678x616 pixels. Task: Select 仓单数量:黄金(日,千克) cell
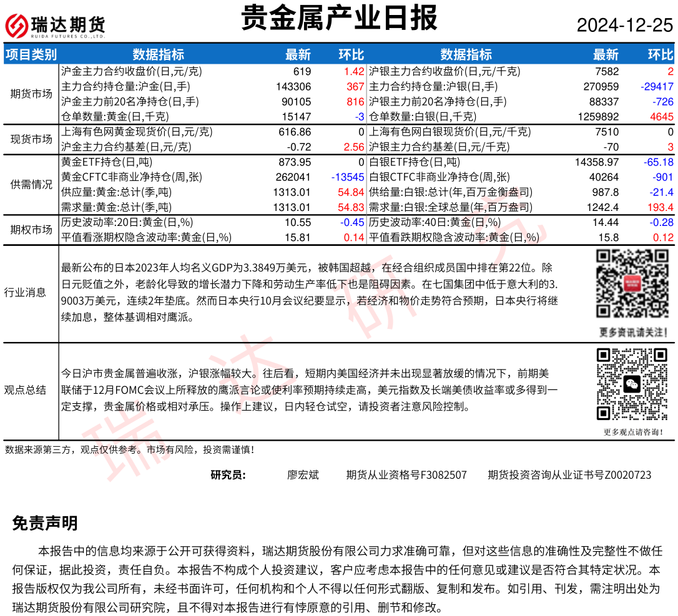click(115, 117)
